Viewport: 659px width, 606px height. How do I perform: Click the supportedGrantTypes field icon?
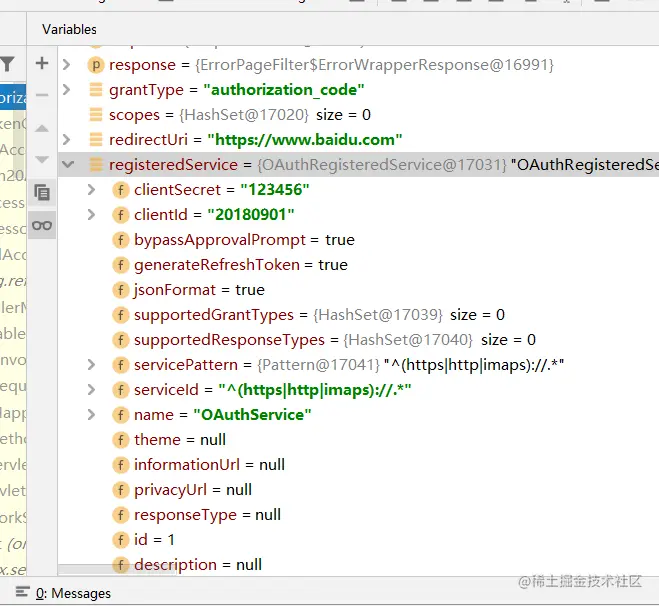[121, 315]
